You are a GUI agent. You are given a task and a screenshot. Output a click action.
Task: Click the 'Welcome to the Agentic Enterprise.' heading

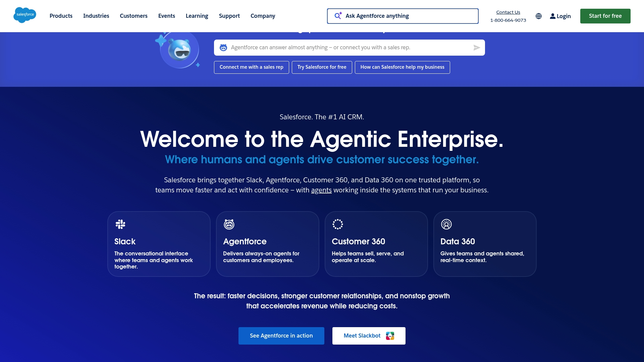coord(322,139)
